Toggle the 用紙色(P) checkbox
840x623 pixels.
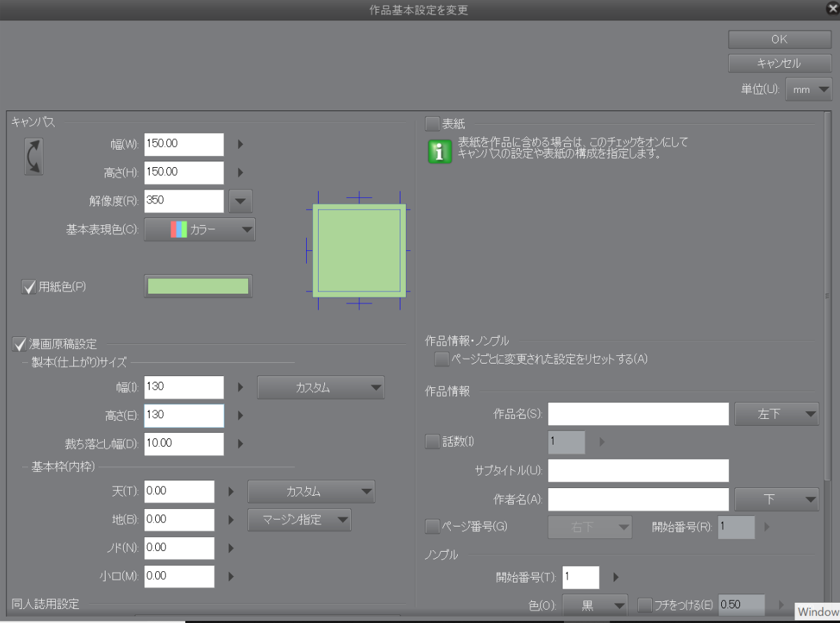pos(29,287)
